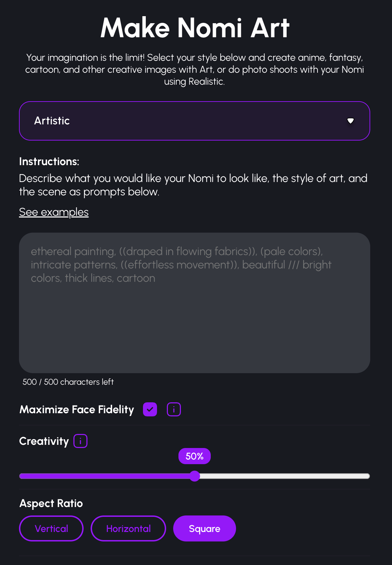
Task: Open the Artistic style dropdown
Action: [194, 121]
